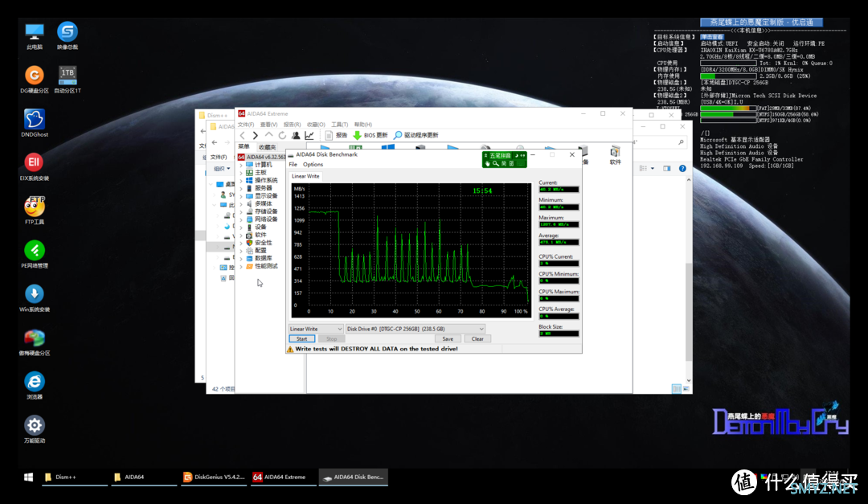This screenshot has width=868, height=504.
Task: Click the 软件 icon in AIDA64 right pane
Action: (615, 156)
